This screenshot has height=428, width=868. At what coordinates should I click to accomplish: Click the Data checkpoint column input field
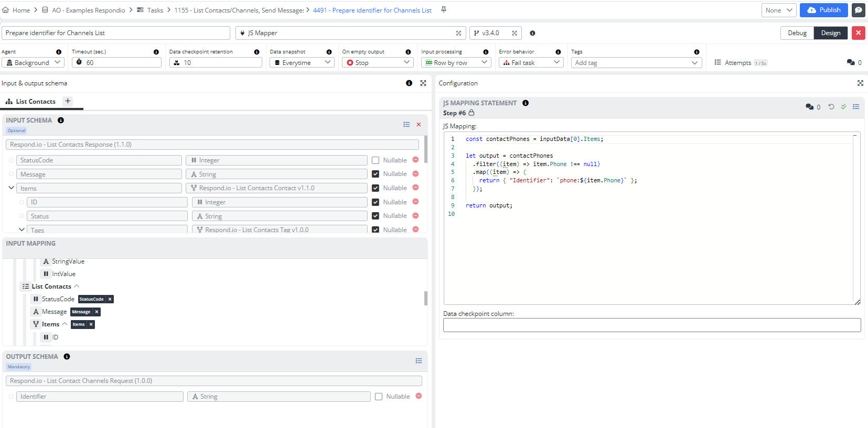click(x=651, y=325)
